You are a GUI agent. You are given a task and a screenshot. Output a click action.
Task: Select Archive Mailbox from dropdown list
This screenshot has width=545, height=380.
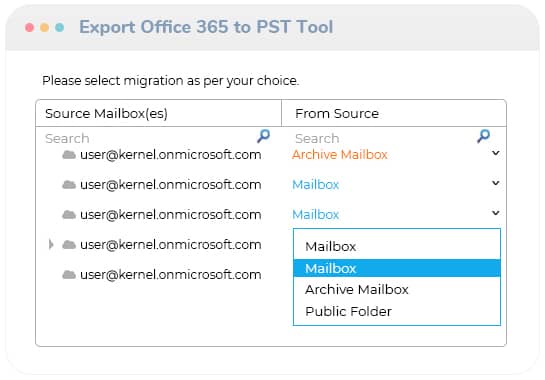(397, 289)
